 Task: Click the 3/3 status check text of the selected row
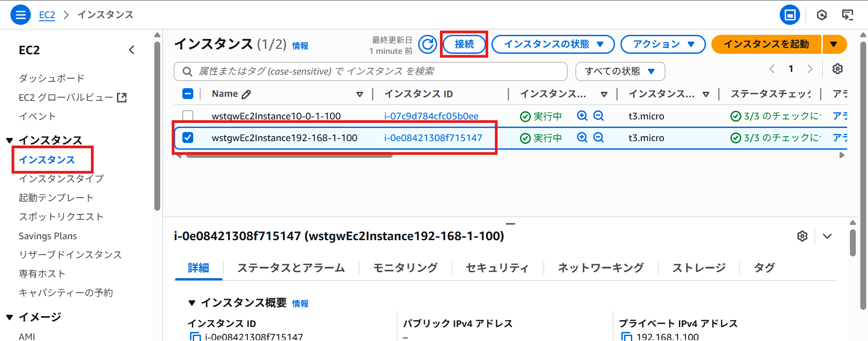click(x=782, y=137)
